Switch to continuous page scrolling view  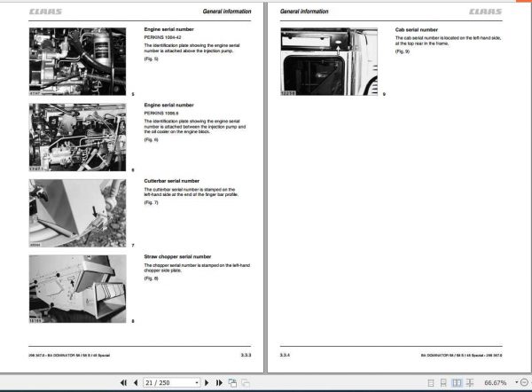443,383
